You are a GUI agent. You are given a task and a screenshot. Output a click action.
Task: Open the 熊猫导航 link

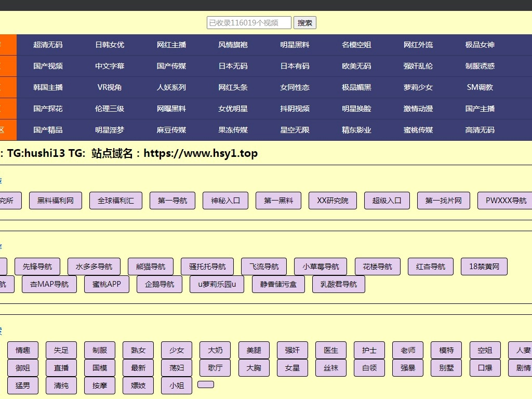coord(151,267)
